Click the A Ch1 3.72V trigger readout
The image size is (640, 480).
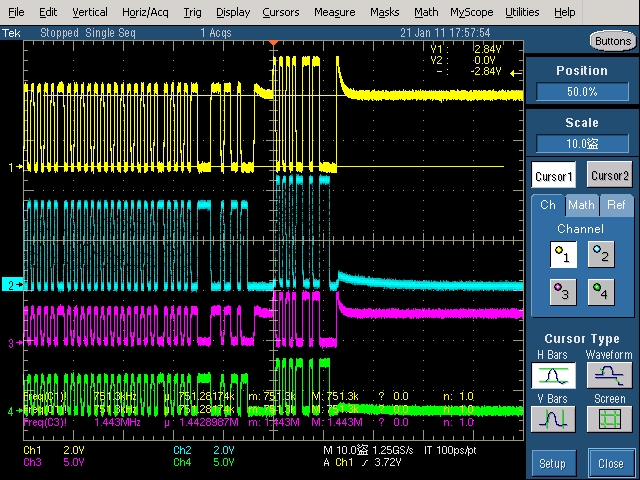[363, 462]
